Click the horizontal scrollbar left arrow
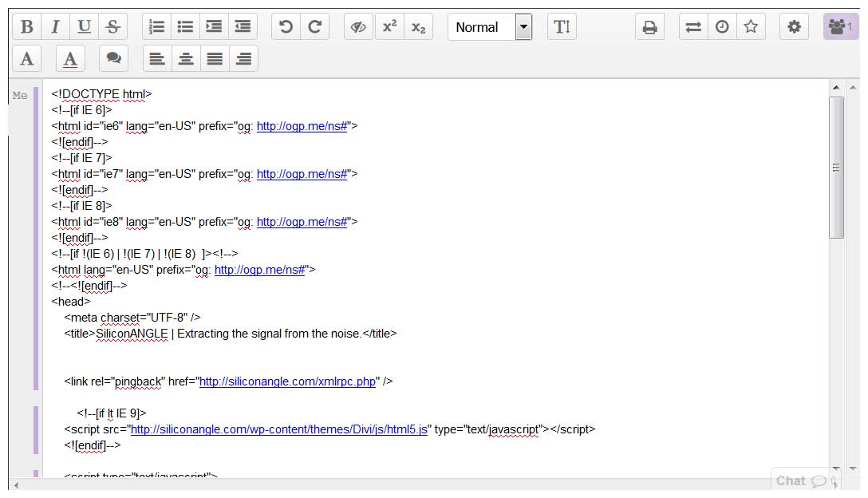The width and height of the screenshot is (868, 498). [x=17, y=485]
